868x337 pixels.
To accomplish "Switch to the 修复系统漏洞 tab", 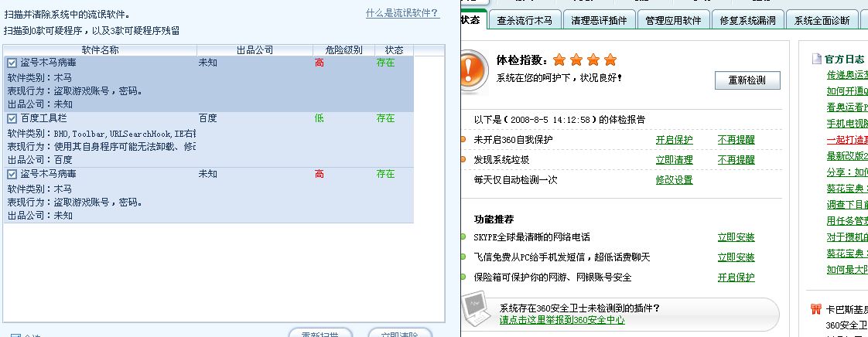I will click(x=747, y=20).
